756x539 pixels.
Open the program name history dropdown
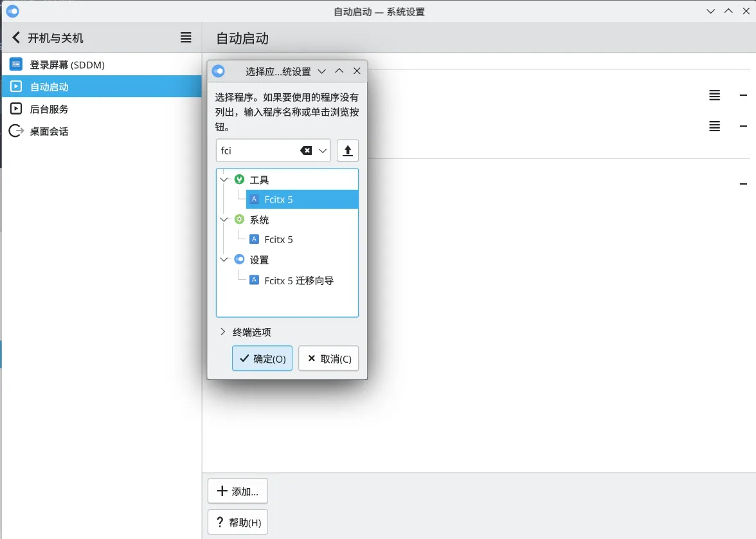323,151
